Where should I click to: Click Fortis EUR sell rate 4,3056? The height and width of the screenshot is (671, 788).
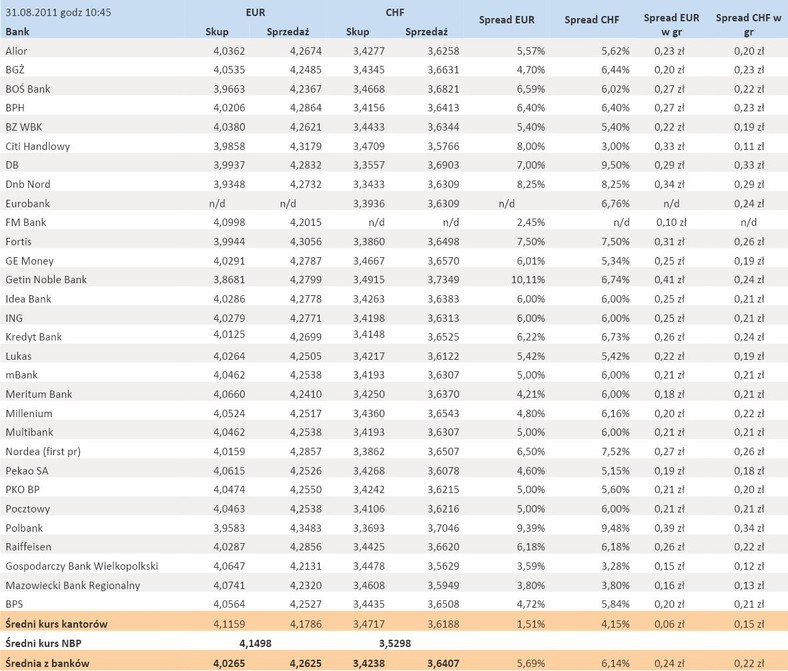[x=306, y=242]
